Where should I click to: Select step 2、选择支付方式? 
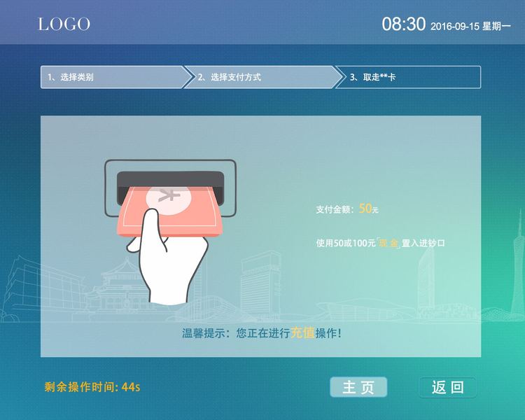262,78
